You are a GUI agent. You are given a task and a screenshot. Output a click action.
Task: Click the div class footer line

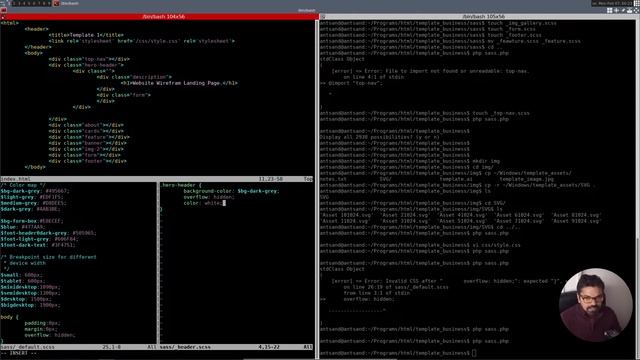[88, 161]
